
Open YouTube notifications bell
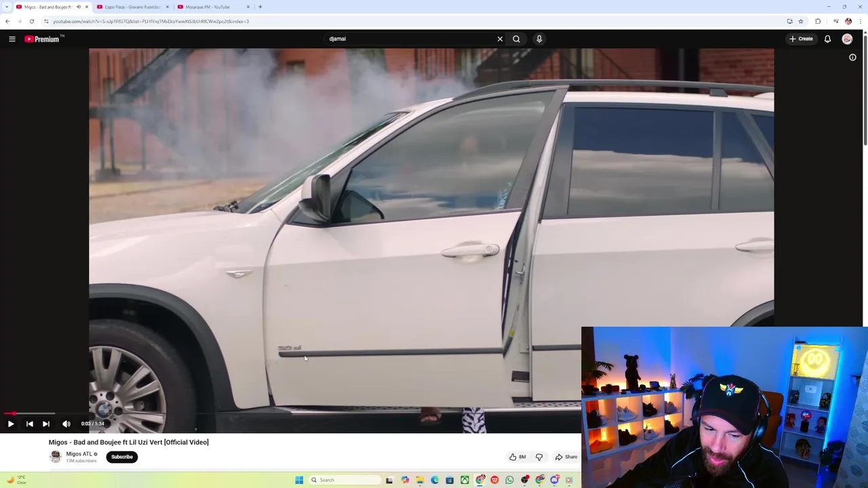827,39
